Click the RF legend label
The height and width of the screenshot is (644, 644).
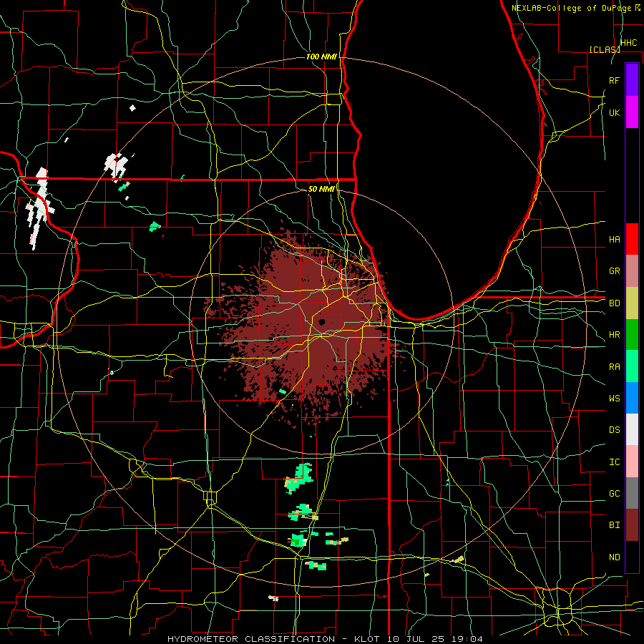[x=615, y=80]
